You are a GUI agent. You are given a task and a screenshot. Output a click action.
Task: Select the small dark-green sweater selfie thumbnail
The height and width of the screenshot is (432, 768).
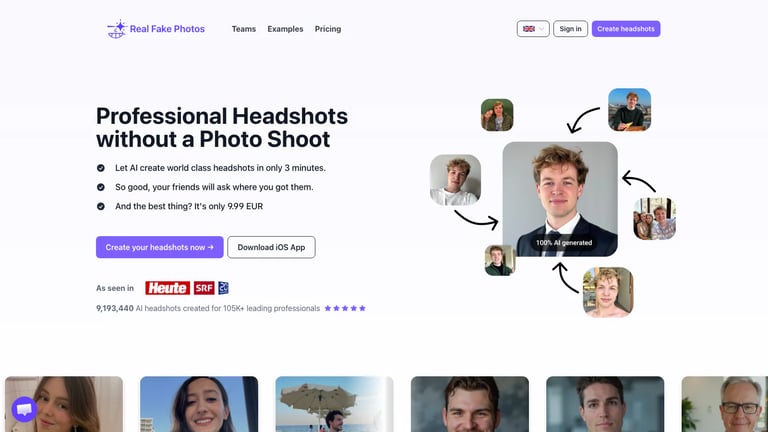point(500,261)
